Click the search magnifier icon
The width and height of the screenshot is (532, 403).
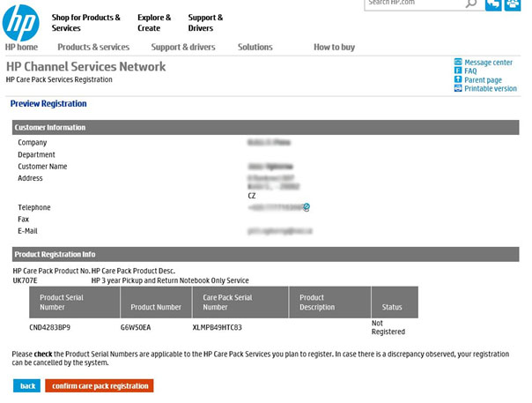point(471,4)
